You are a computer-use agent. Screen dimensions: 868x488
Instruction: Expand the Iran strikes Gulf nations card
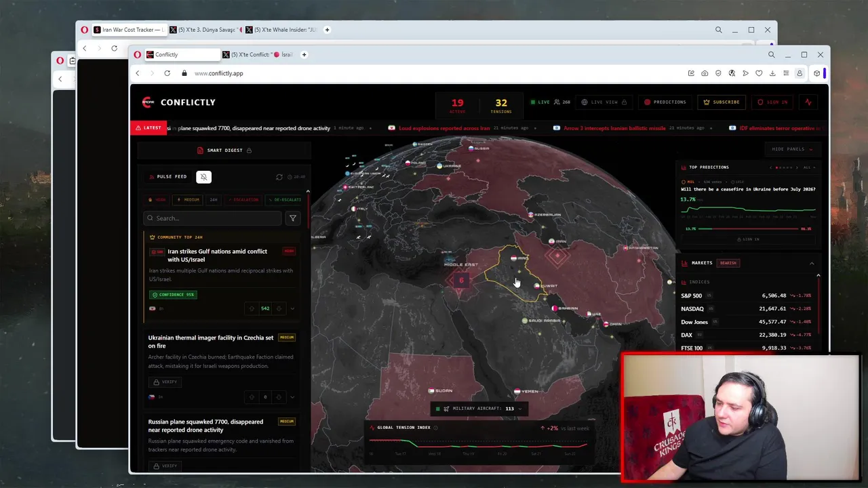292,308
